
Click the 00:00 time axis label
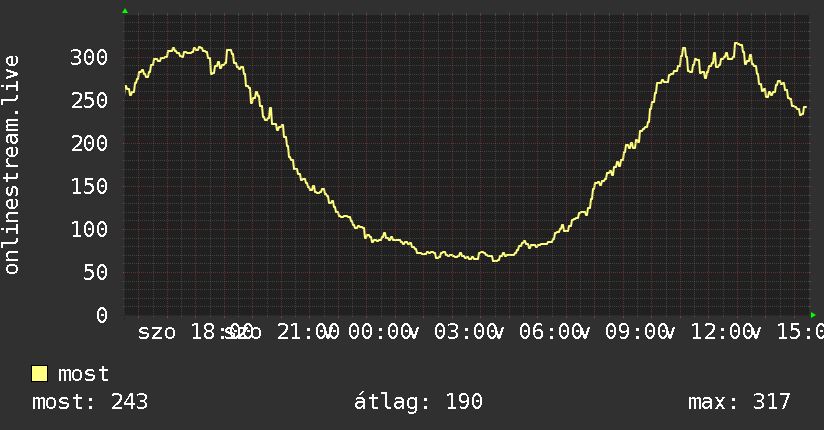(x=380, y=332)
